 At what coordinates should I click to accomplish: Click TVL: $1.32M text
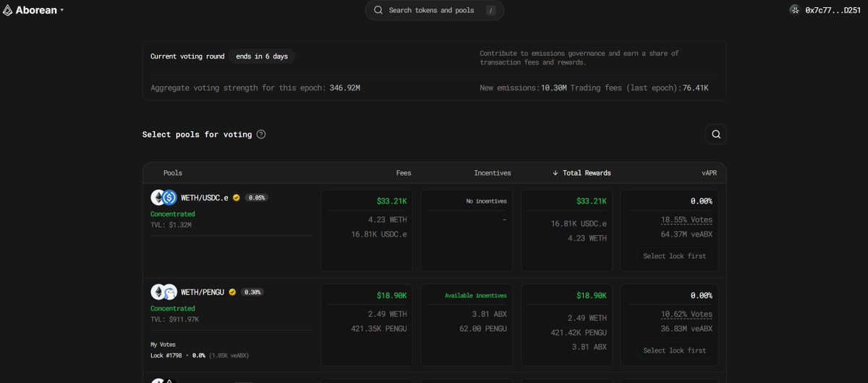(x=171, y=224)
